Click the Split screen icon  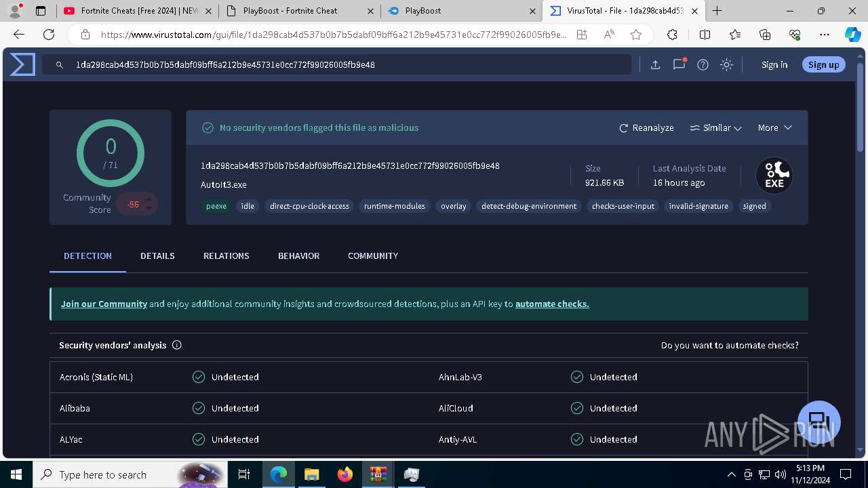[705, 35]
